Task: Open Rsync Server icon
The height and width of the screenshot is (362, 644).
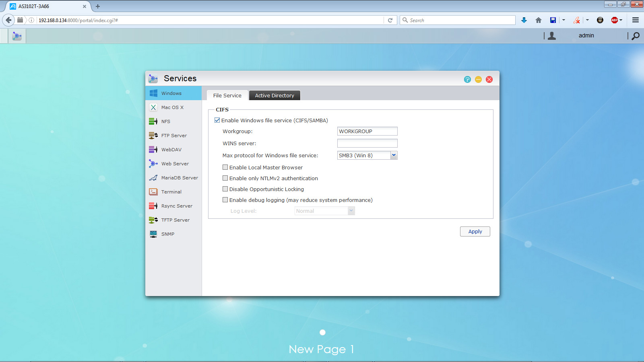Action: point(153,206)
